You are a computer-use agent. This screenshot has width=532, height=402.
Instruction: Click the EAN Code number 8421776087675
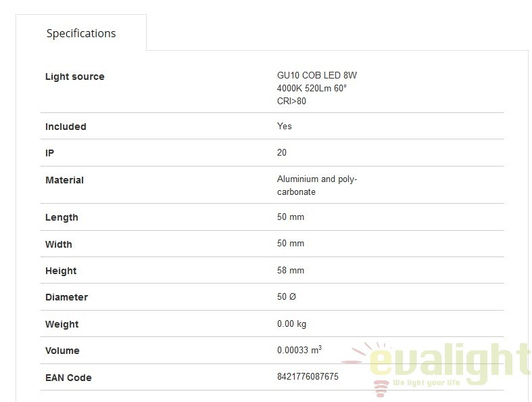tap(308, 376)
